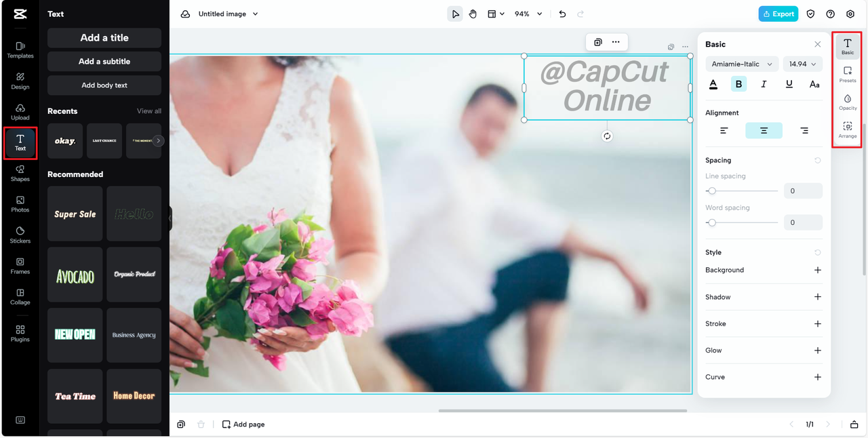The image size is (868, 438).
Task: Close the Basic panel
Action: tap(817, 44)
